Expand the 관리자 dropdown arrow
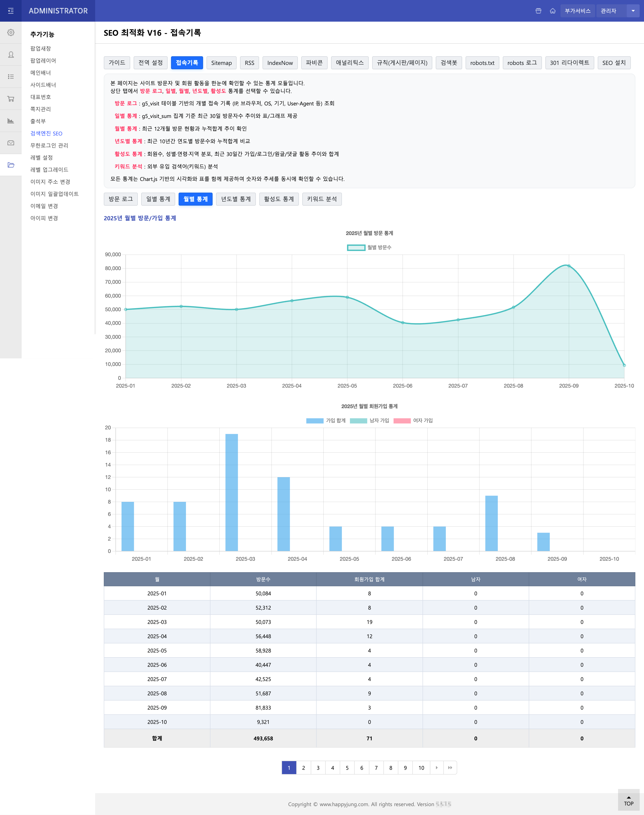This screenshot has width=644, height=815. pos(633,11)
